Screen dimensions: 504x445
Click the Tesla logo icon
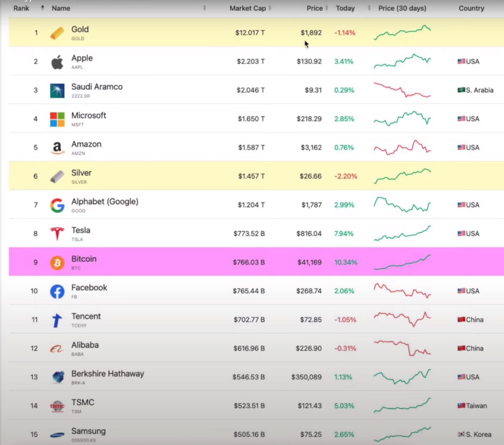coord(57,234)
